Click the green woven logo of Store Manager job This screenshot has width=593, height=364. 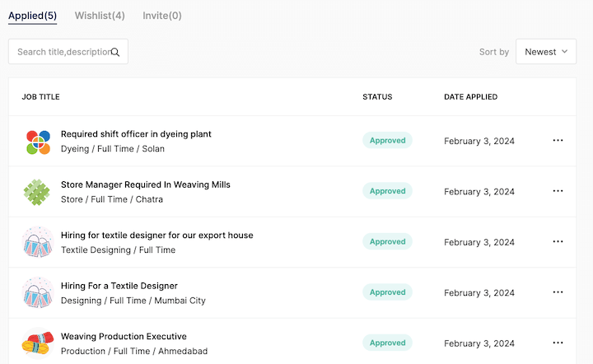pyautogui.click(x=37, y=193)
